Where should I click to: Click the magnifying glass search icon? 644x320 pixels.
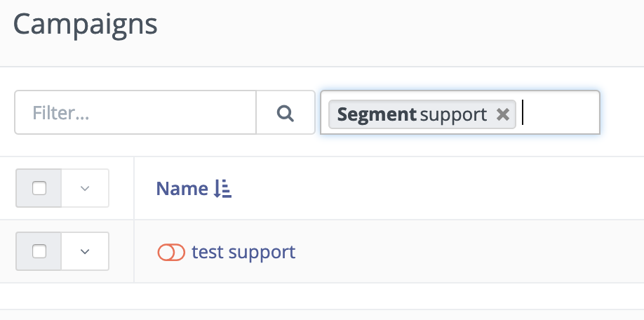tap(285, 112)
